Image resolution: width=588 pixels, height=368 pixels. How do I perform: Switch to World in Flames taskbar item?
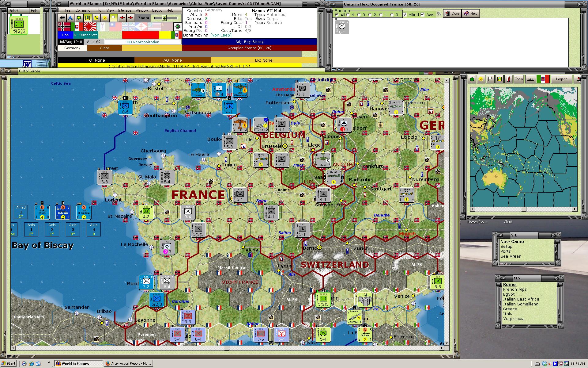[79, 363]
